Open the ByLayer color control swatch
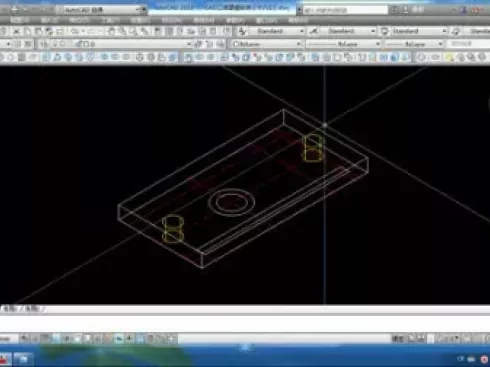The width and height of the screenshot is (490, 367). tap(266, 44)
